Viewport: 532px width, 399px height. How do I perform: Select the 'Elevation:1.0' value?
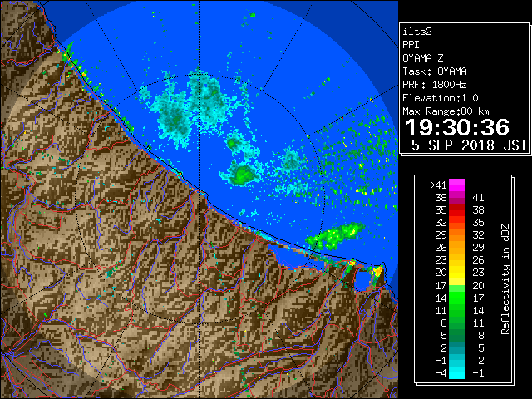pyautogui.click(x=441, y=98)
